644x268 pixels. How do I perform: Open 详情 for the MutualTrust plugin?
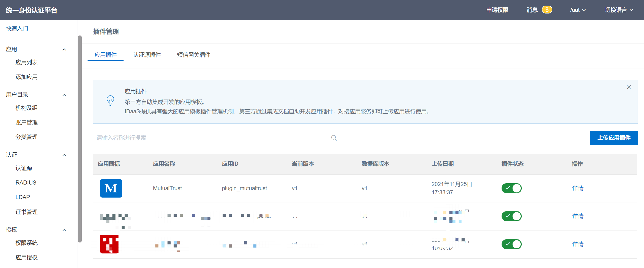point(578,188)
